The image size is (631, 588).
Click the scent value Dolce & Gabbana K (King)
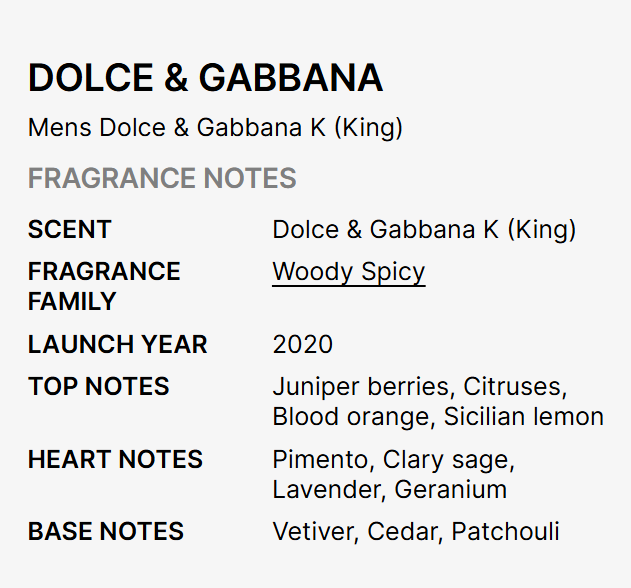point(424,230)
